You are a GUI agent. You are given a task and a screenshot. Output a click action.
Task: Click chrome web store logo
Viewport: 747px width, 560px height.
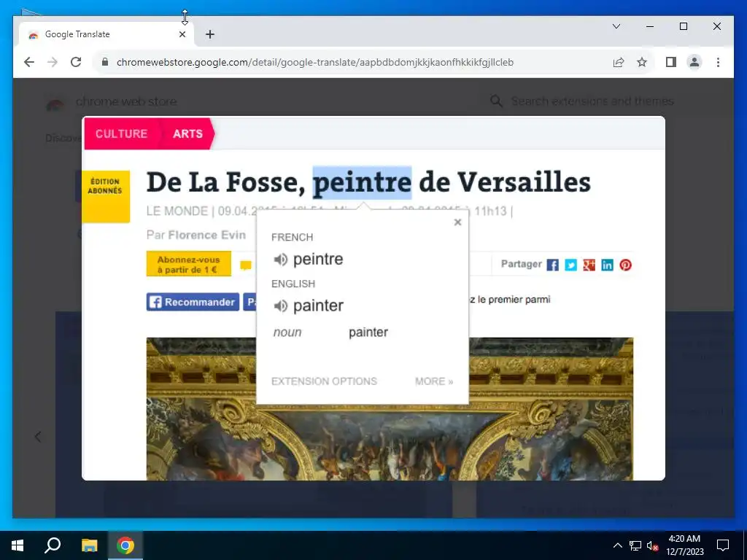[x=112, y=101]
